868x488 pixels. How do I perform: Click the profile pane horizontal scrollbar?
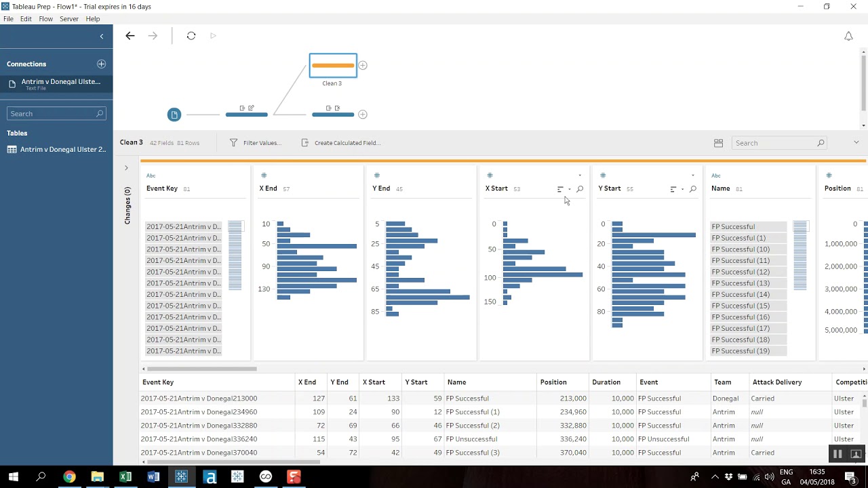pos(201,369)
